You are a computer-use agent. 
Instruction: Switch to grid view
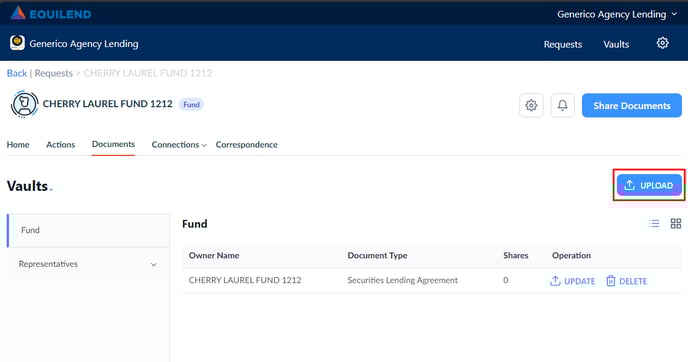(676, 224)
